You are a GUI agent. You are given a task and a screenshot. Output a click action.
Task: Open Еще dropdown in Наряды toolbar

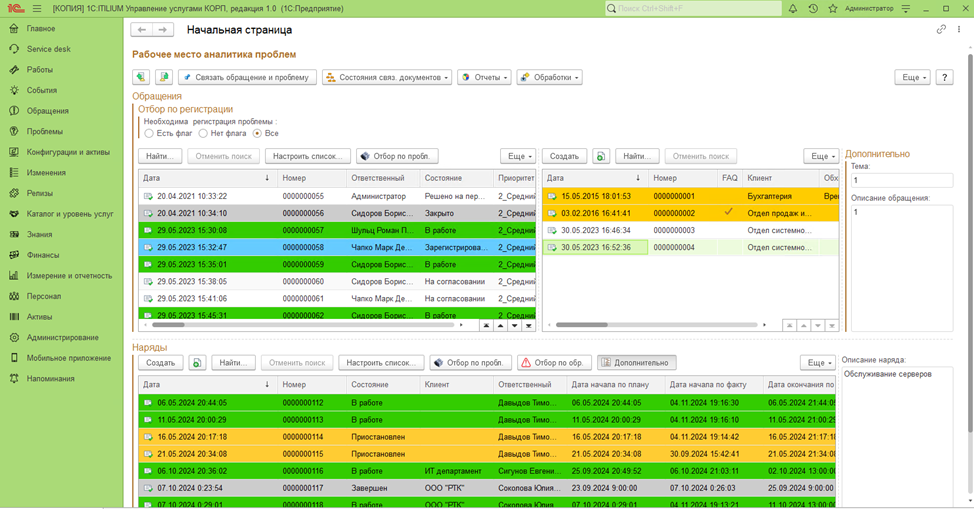[817, 363]
